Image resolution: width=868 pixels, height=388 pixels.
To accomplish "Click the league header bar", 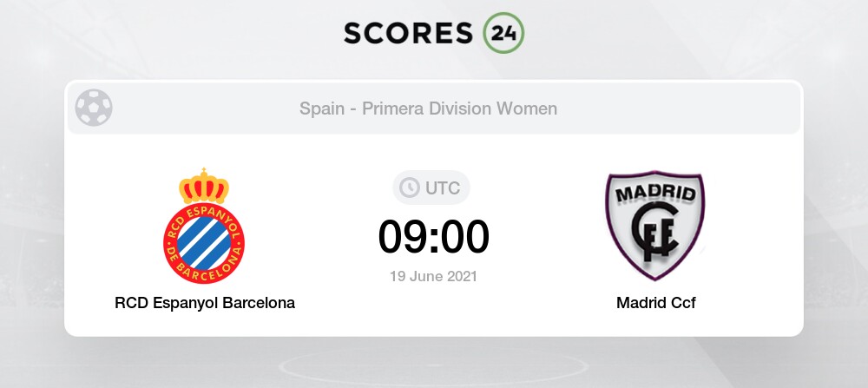I will [x=434, y=108].
